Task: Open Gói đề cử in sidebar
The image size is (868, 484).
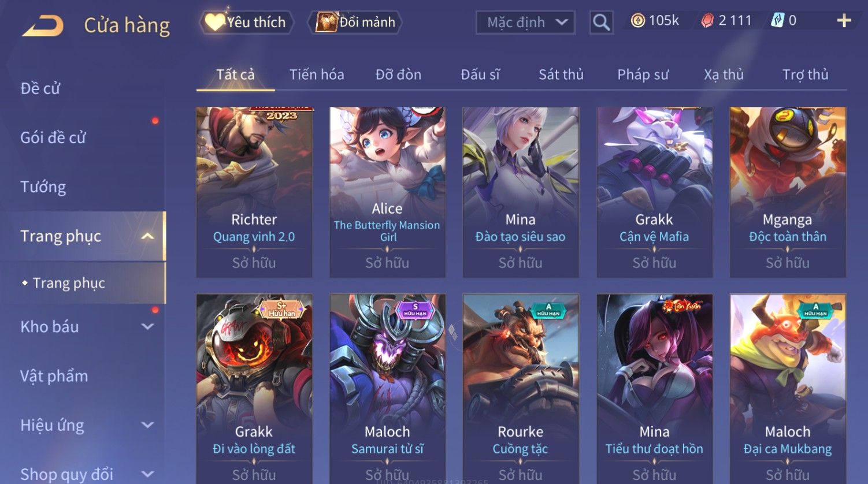Action: tap(53, 137)
